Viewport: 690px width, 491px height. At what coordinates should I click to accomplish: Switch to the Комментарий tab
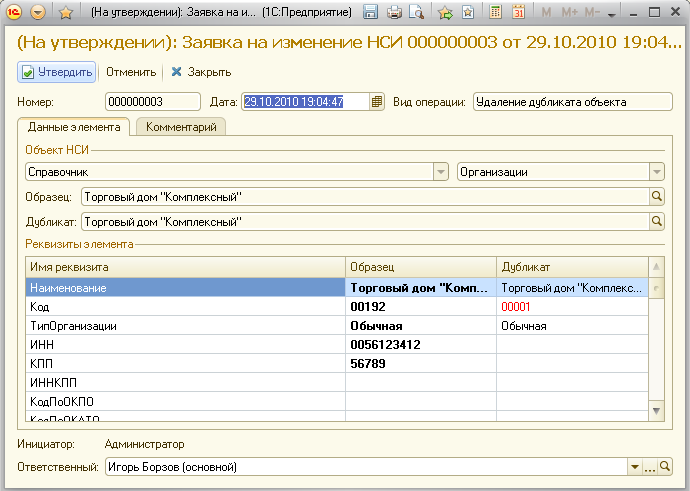[x=181, y=127]
